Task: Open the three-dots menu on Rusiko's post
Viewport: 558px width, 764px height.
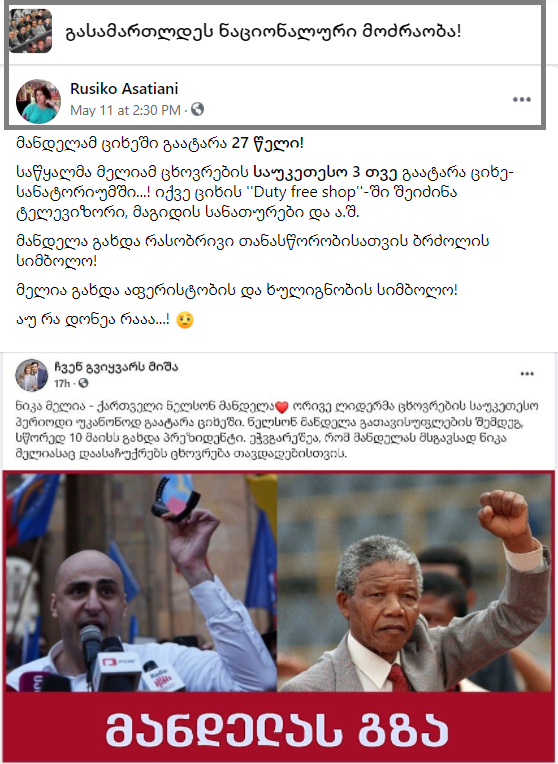Action: pyautogui.click(x=521, y=99)
